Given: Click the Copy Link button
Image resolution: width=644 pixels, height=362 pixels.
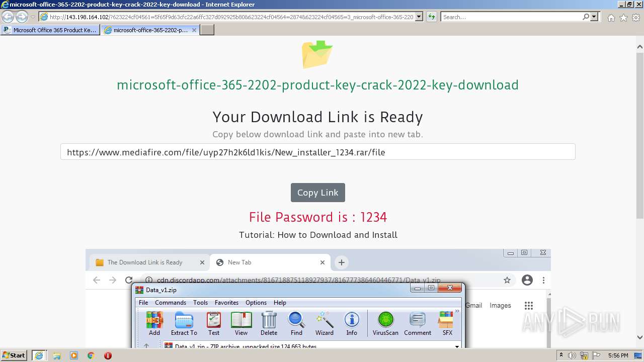Looking at the screenshot, I should tap(318, 193).
